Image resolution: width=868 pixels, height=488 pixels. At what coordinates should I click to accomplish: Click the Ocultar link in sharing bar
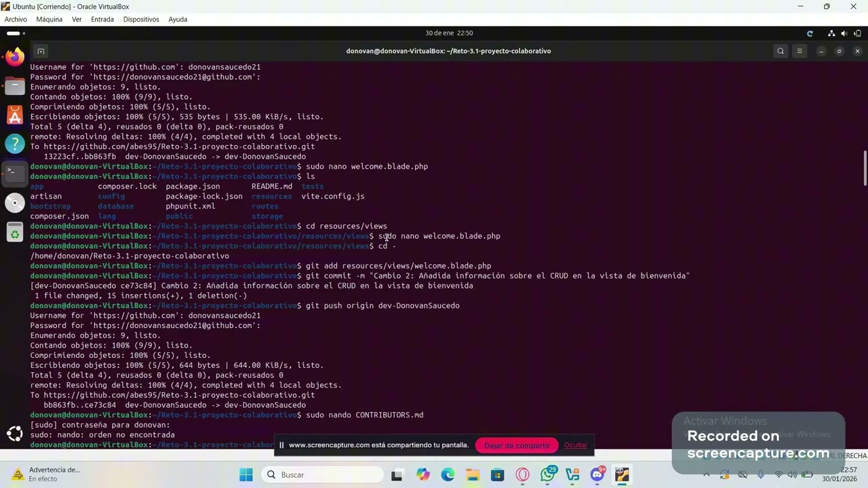[x=576, y=445]
